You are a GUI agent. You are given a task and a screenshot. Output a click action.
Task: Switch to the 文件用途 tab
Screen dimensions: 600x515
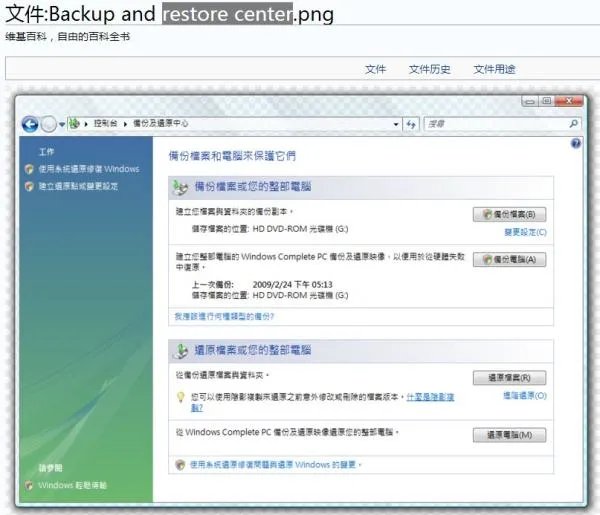click(x=494, y=69)
